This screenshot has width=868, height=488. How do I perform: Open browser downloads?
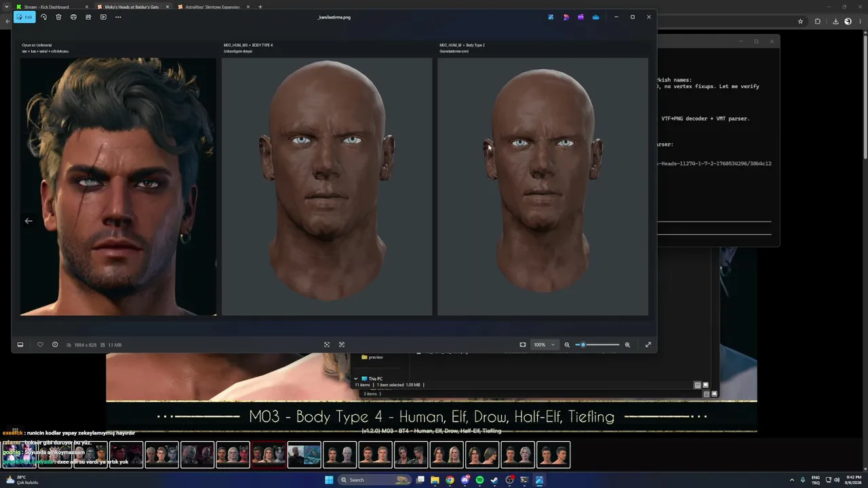coord(835,21)
